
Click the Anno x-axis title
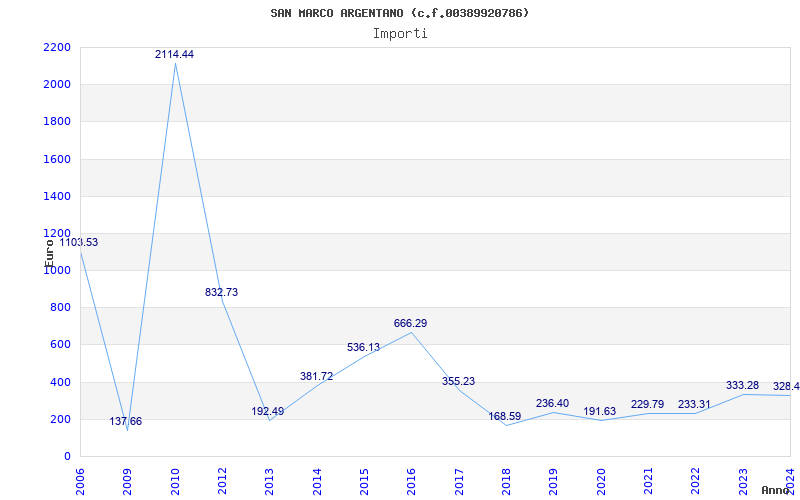(x=774, y=490)
